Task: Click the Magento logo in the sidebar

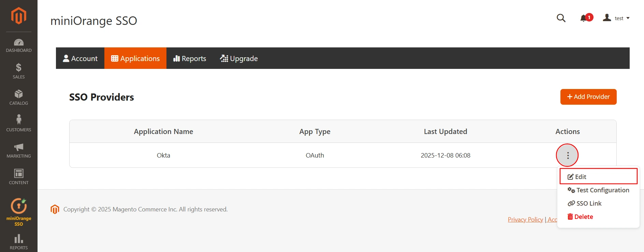Action: pyautogui.click(x=19, y=16)
